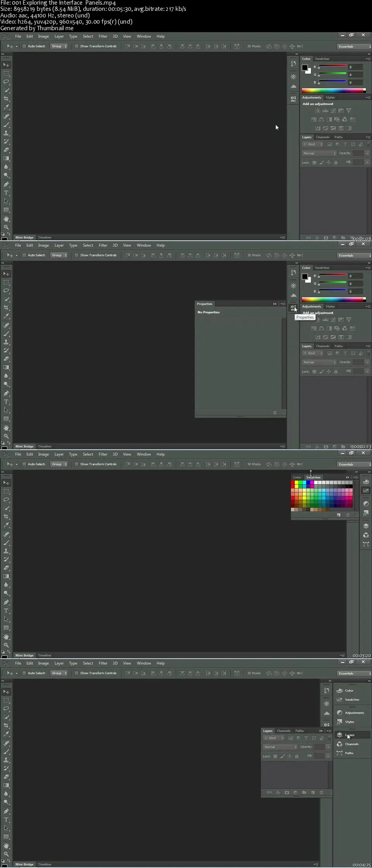
Task: Click the Brightness/Contrast adjustment icon in 00:01:08 frame
Action: pyautogui.click(x=318, y=111)
